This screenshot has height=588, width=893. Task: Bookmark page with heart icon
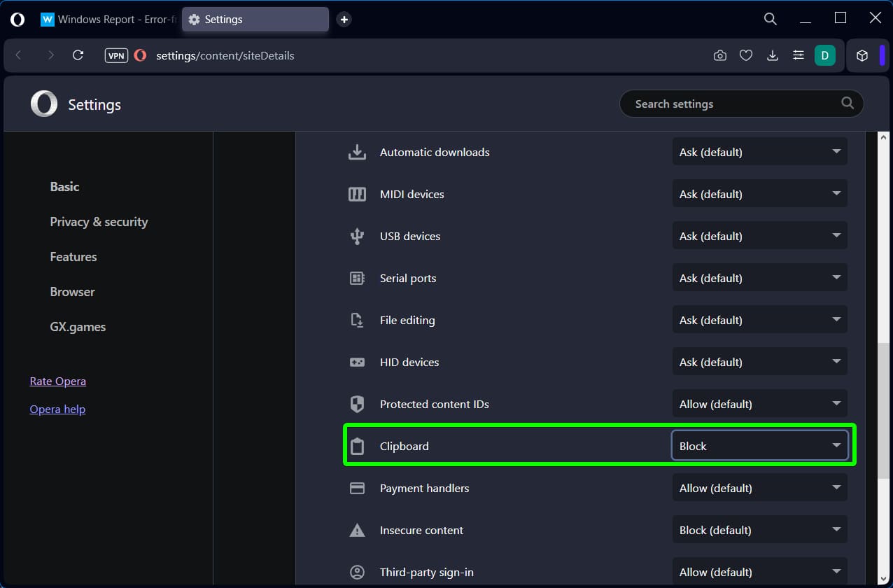(746, 55)
